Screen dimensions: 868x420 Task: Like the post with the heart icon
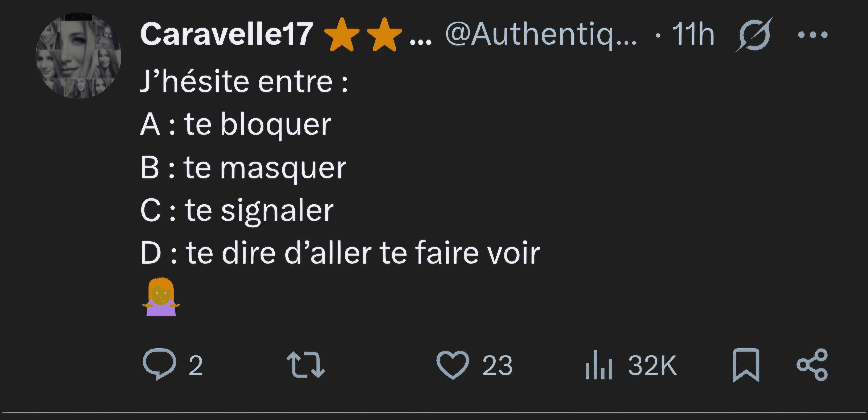pyautogui.click(x=452, y=365)
